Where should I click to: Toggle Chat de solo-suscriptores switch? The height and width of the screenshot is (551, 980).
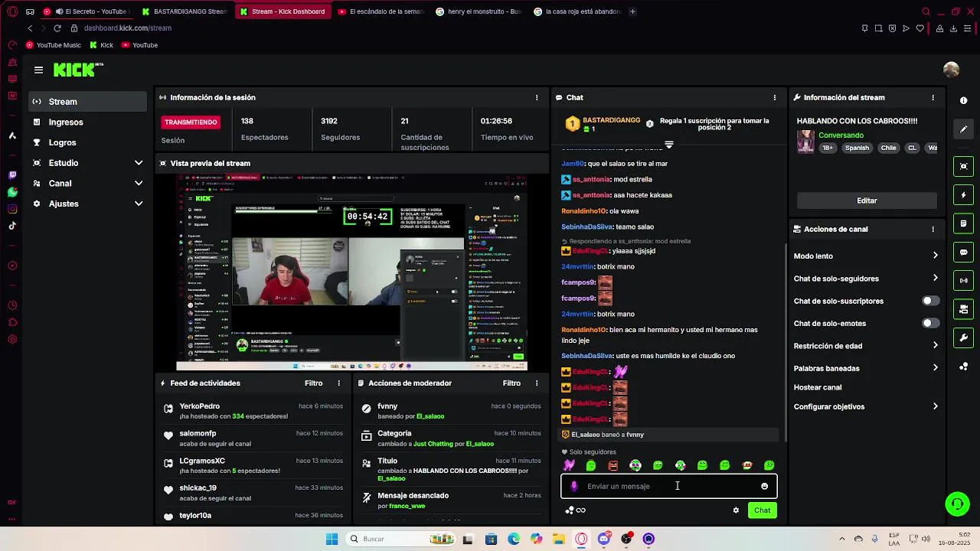click(x=929, y=302)
